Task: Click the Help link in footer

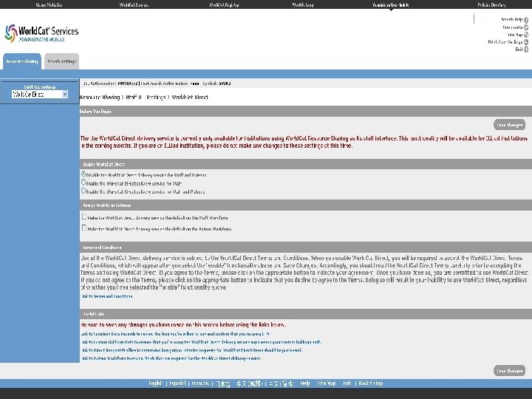Action: pos(305,383)
